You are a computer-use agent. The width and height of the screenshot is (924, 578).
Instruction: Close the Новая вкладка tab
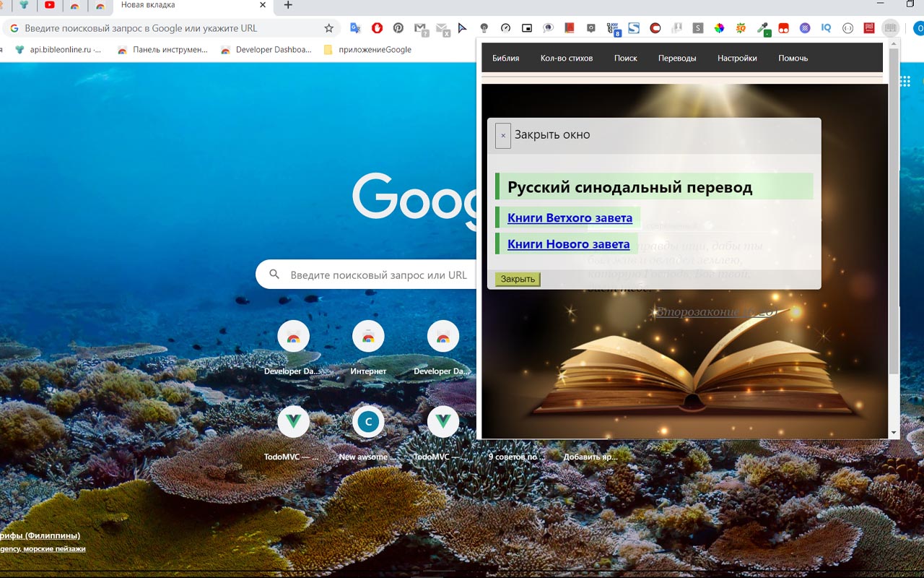click(263, 5)
